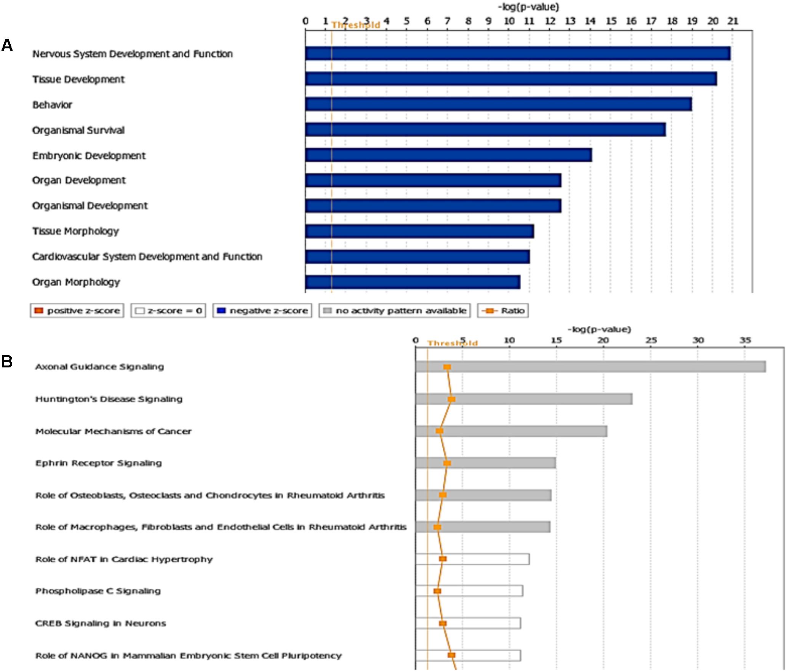
Task: Click the Tissue Development label
Action: [x=78, y=80]
